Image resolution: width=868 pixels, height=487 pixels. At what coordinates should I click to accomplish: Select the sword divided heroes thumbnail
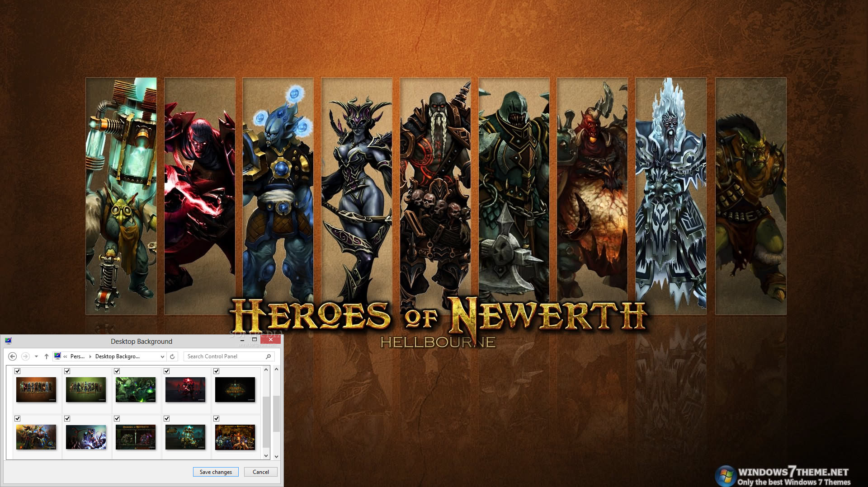(136, 437)
